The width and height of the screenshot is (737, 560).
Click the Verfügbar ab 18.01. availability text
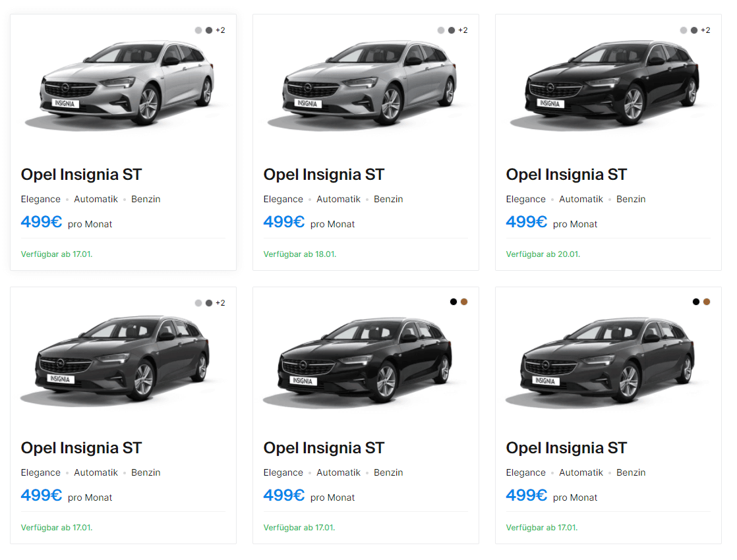pyautogui.click(x=300, y=254)
